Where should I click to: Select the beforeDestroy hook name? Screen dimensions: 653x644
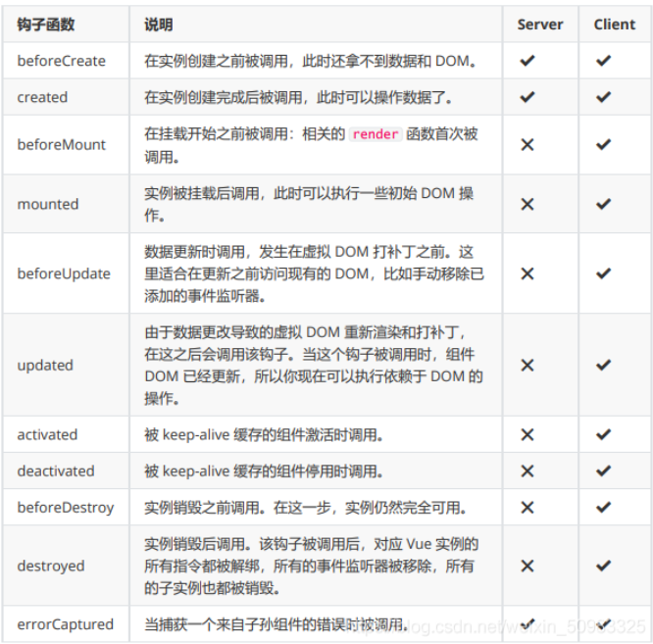pyautogui.click(x=66, y=508)
